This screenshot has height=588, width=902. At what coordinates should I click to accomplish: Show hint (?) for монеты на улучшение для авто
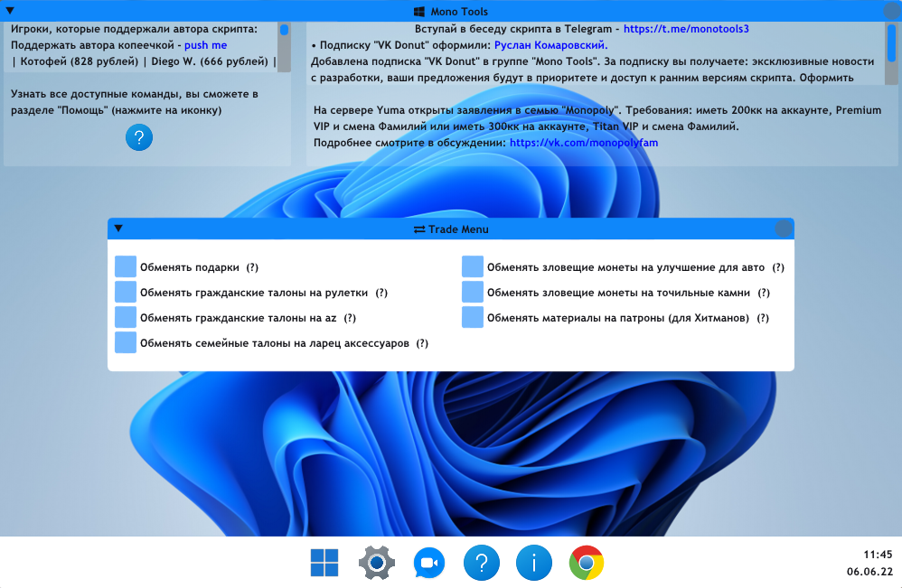click(778, 267)
